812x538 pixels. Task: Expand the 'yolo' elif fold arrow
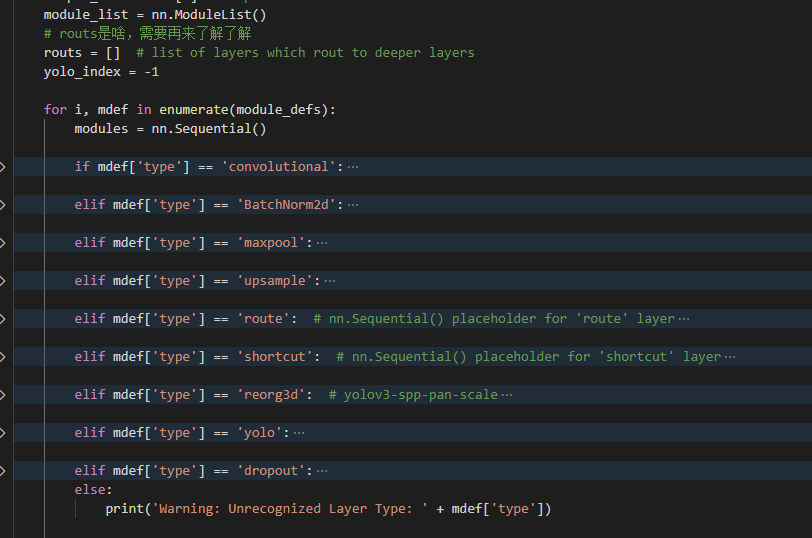(x=3, y=433)
